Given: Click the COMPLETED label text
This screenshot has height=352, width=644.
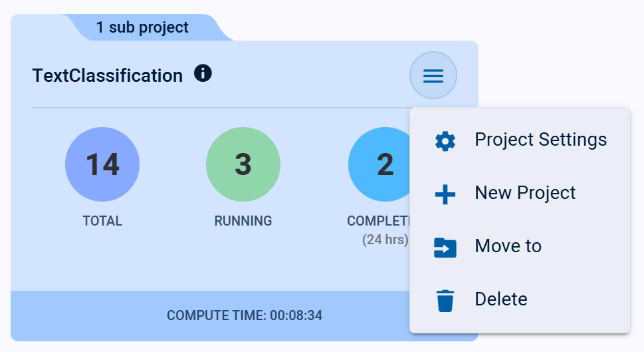Looking at the screenshot, I should (377, 221).
